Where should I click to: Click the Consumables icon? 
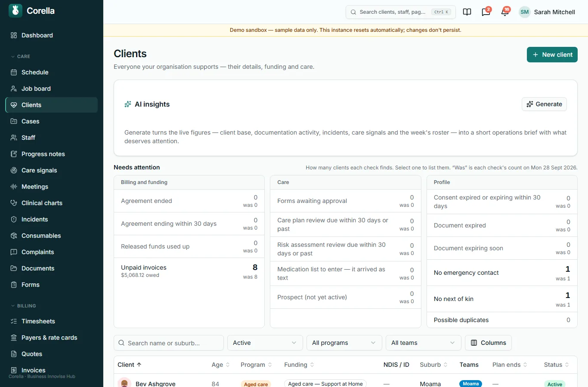14,236
